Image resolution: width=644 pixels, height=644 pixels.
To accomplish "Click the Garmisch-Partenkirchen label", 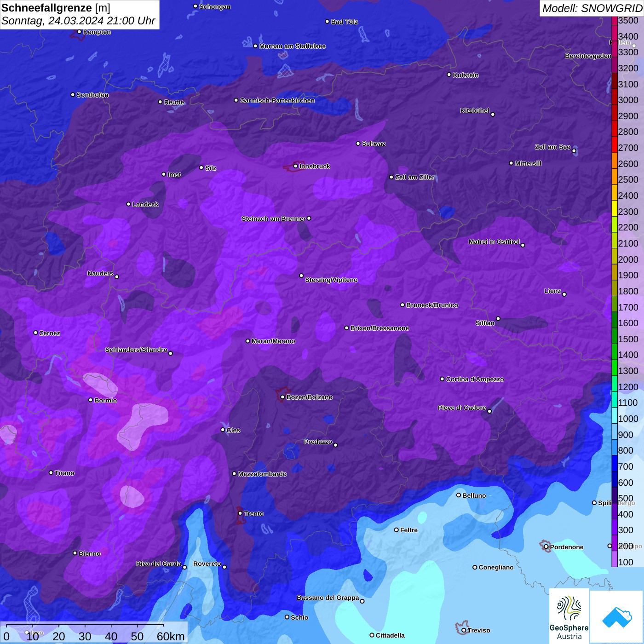I will pyautogui.click(x=277, y=100).
